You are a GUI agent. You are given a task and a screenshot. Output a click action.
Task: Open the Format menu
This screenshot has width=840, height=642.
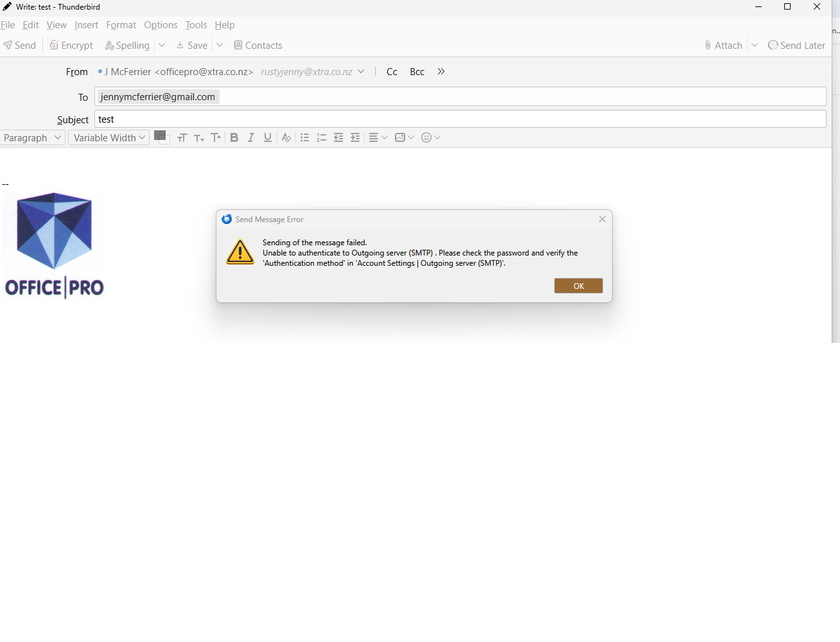click(121, 25)
